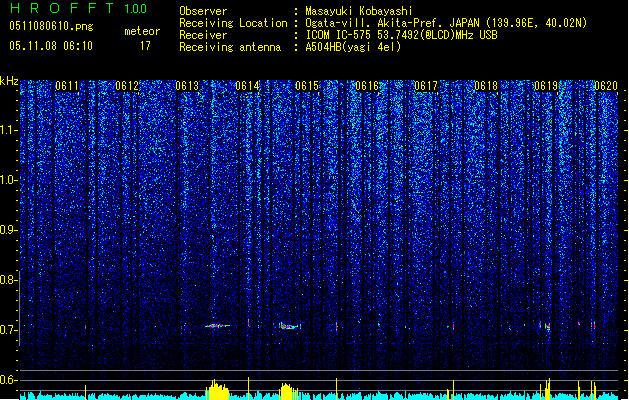Screen dimensions: 629x400
Task: Click the 0.9 kHz axis label
Action: coord(9,230)
